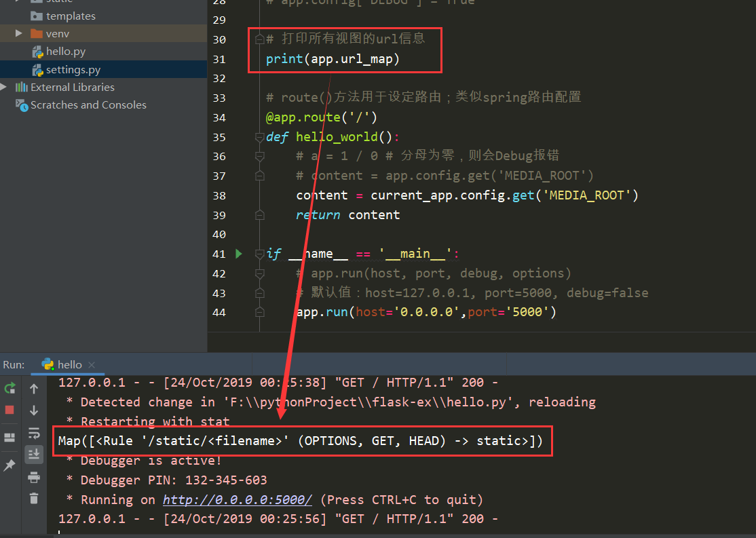Click app.run(host='0.0.0.0',port='5000') line
Screen dimensions: 756x538
point(426,312)
